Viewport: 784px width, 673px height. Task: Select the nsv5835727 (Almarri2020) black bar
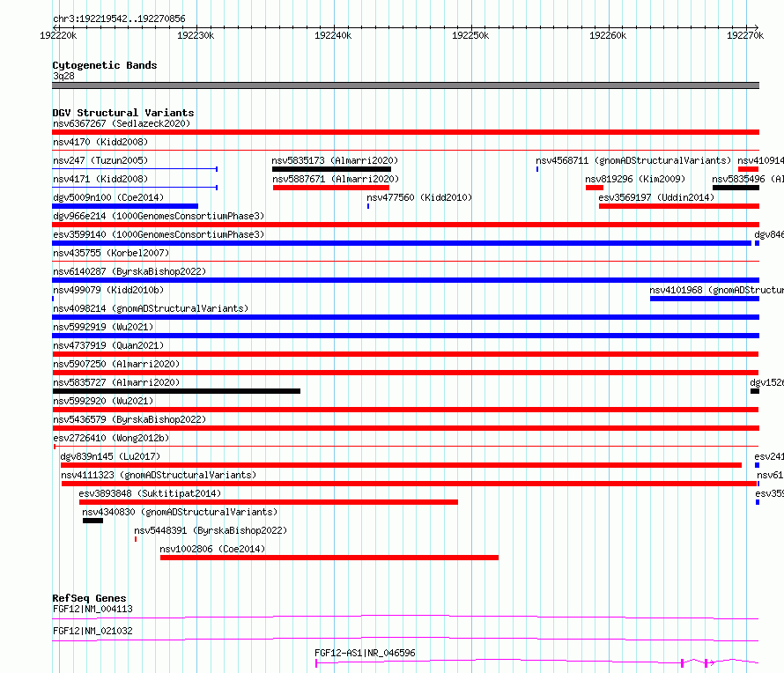click(176, 391)
